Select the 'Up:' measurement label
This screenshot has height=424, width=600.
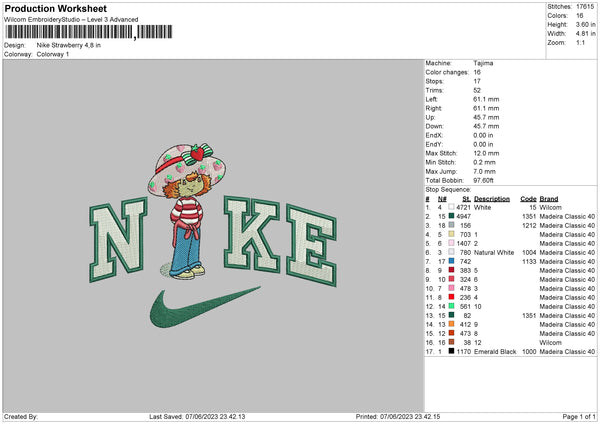coord(430,117)
